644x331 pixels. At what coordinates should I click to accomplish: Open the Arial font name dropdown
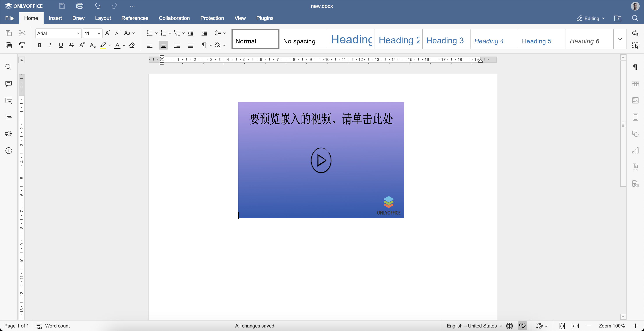click(78, 33)
